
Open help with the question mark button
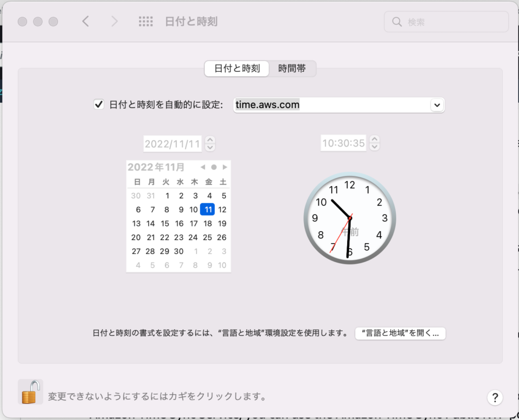coord(495,397)
